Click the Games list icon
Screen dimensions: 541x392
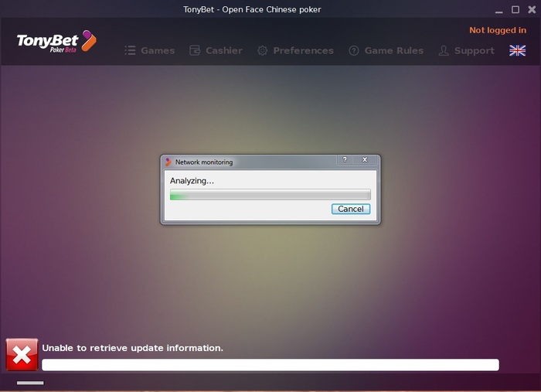130,51
